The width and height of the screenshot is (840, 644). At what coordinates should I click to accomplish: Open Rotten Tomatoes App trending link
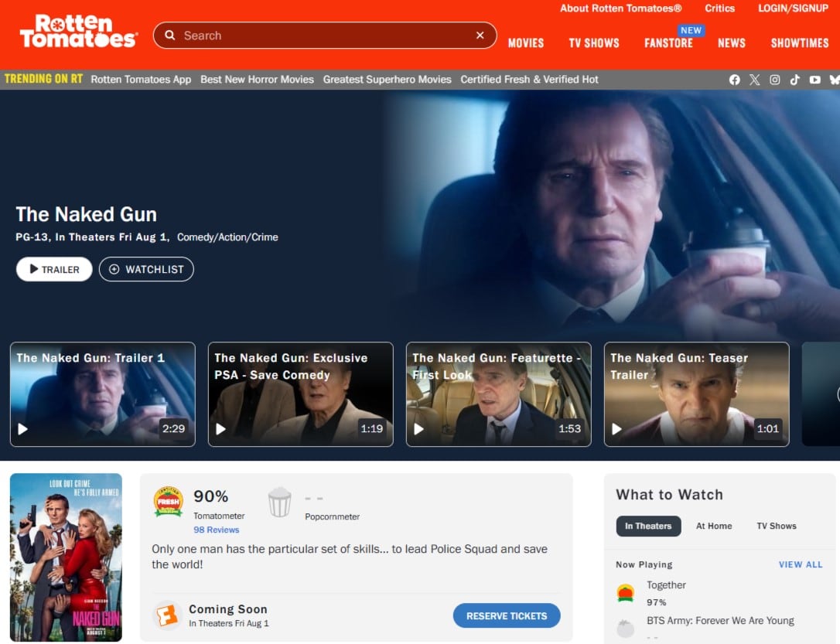pyautogui.click(x=141, y=79)
